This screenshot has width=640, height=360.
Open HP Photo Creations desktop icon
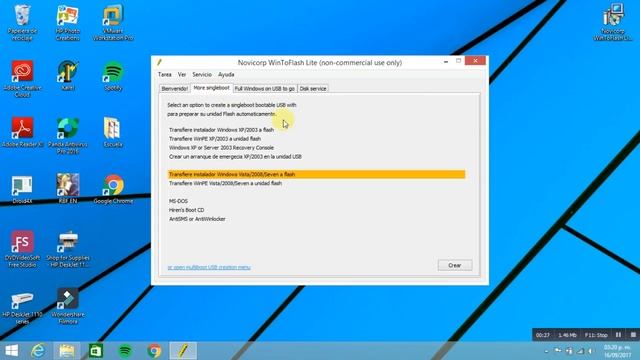[68, 22]
